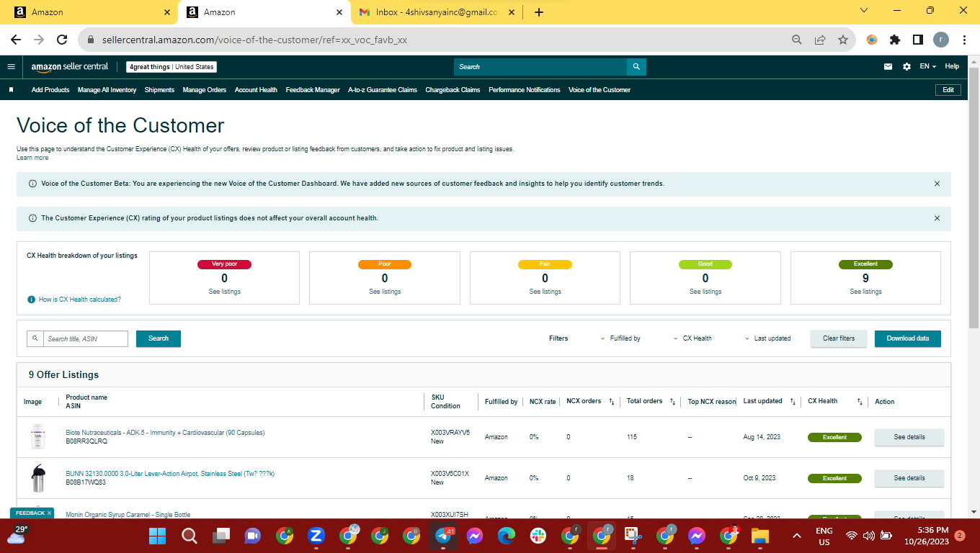Image resolution: width=980 pixels, height=553 pixels.
Task: Sort listings by Last updated column
Action: pos(793,402)
